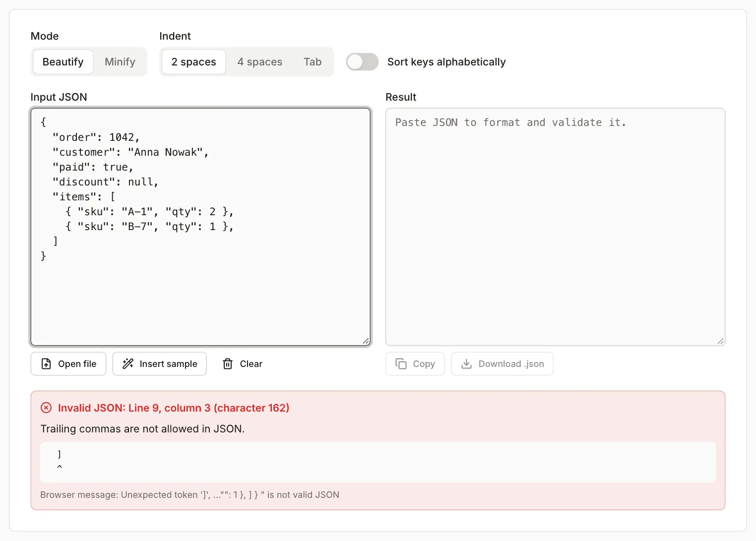Choose 4 spaces indent

(x=259, y=62)
